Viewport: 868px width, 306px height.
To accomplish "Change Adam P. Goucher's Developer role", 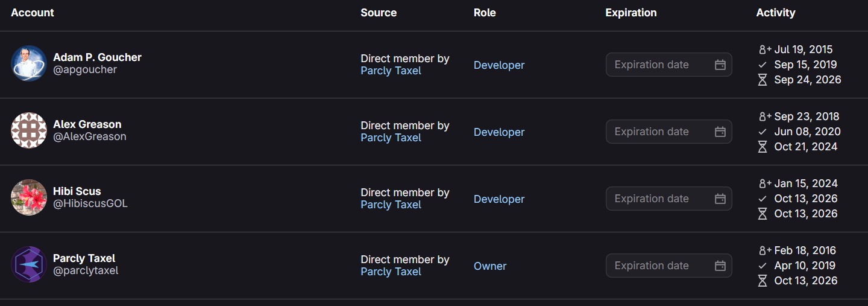I will pos(499,65).
